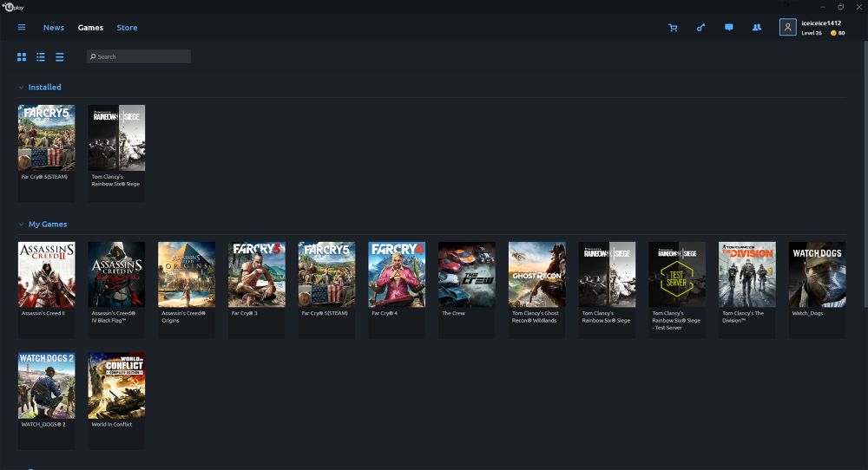868x470 pixels.
Task: Click the Search games field
Action: point(139,56)
